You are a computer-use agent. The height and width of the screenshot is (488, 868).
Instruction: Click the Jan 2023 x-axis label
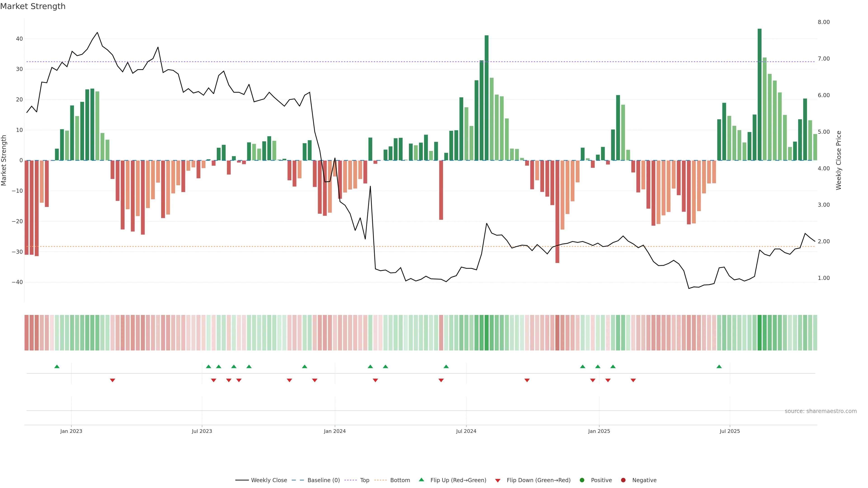[71, 431]
